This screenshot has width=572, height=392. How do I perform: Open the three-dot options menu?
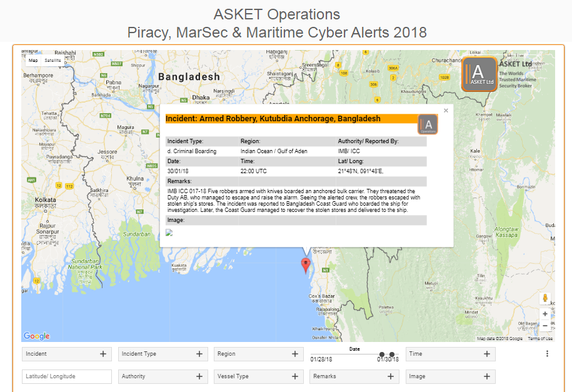(x=547, y=354)
